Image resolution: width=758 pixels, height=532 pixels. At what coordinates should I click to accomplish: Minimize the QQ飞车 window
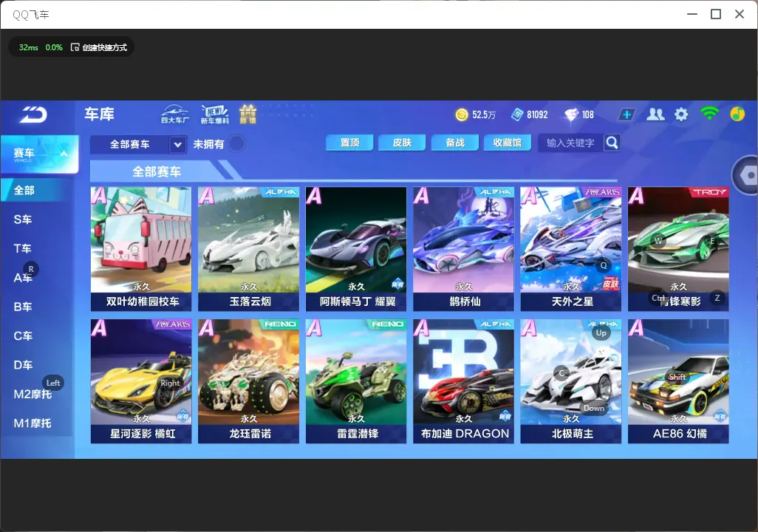pyautogui.click(x=692, y=14)
